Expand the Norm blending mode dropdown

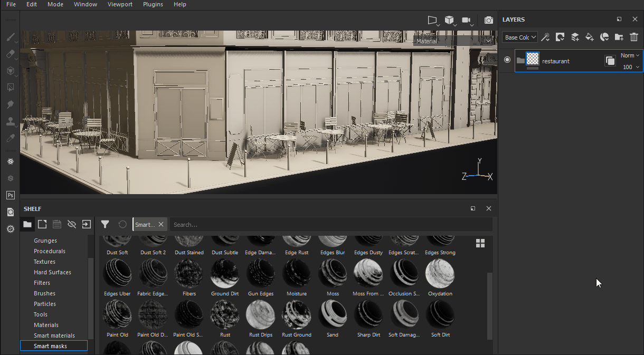[x=630, y=55]
